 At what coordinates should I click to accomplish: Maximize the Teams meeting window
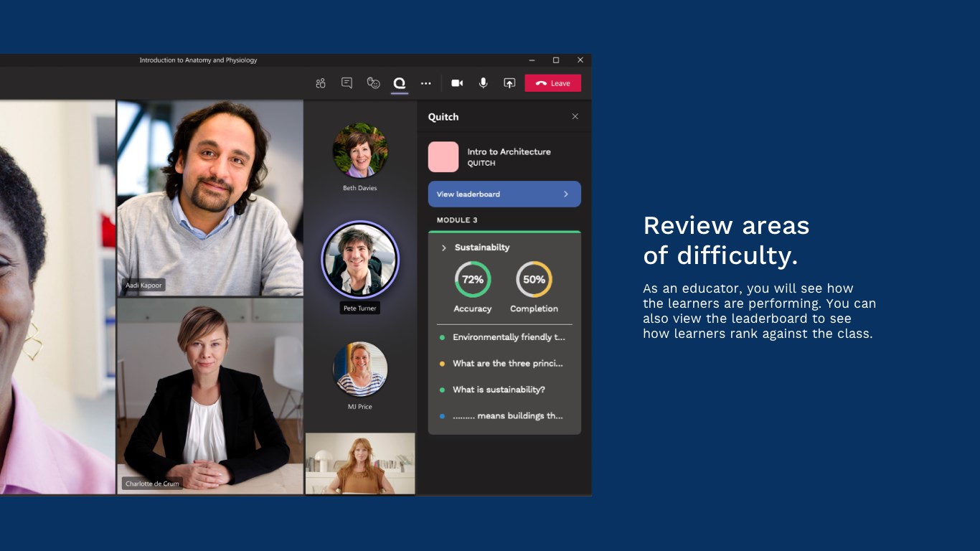pos(556,60)
